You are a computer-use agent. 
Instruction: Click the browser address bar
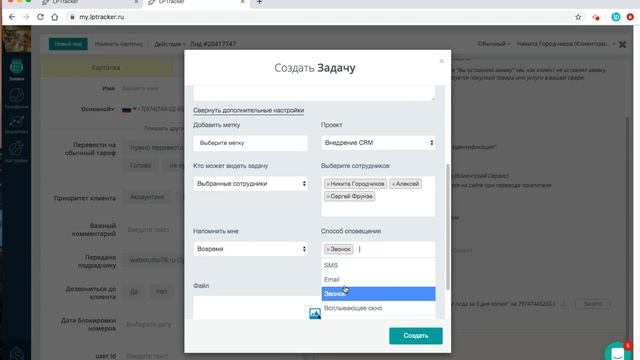(318, 17)
